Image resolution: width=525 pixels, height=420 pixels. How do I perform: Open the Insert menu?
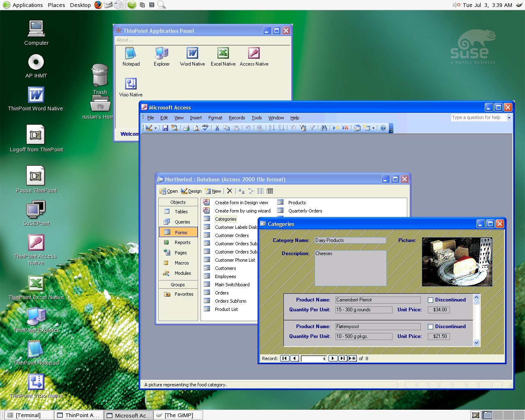pyautogui.click(x=196, y=118)
